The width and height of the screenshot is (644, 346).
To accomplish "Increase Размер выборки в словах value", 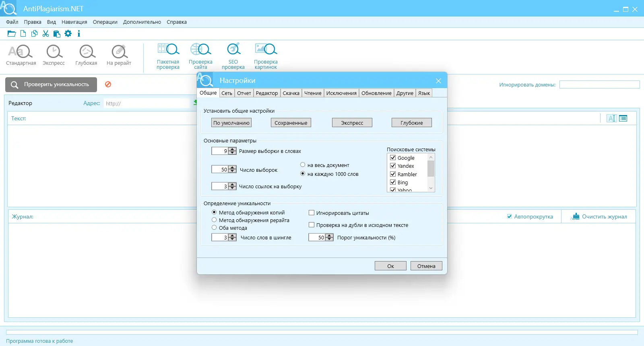I will click(x=232, y=149).
